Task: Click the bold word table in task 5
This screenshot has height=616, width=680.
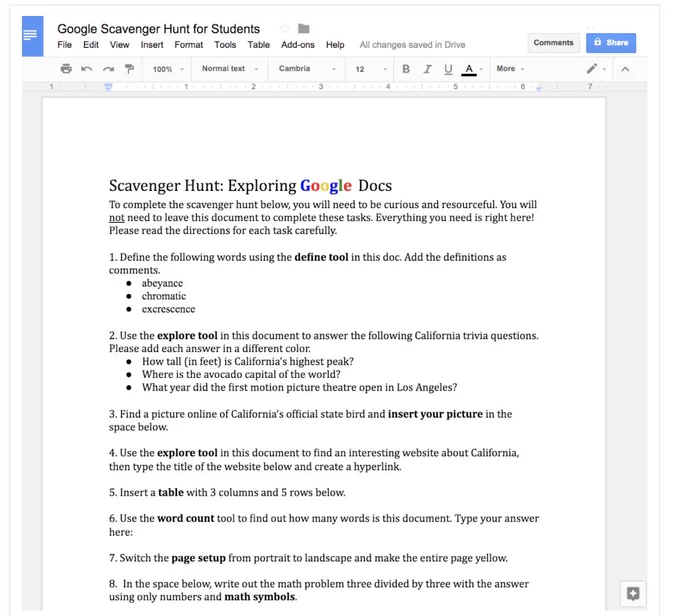Action: point(171,492)
